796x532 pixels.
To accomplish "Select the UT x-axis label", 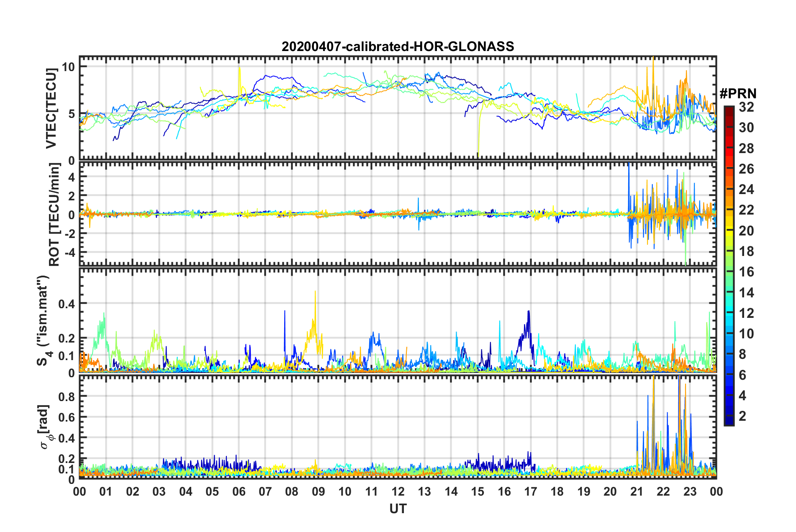I will coord(398,509).
